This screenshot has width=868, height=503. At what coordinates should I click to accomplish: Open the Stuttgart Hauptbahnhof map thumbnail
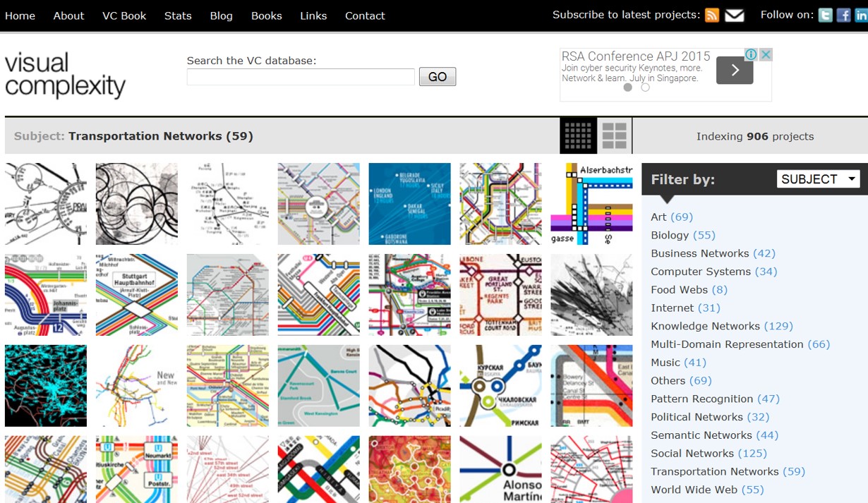click(x=137, y=295)
